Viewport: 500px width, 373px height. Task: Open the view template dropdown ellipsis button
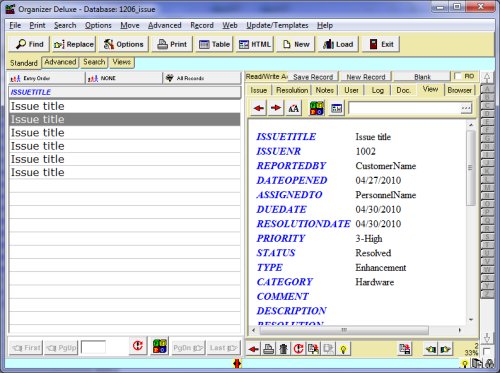pos(466,108)
